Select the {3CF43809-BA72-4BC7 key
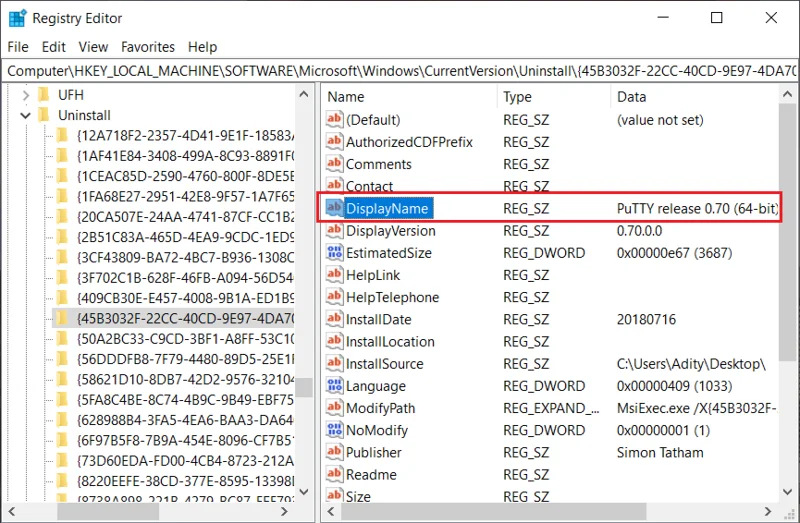Image resolution: width=800 pixels, height=523 pixels. (185, 257)
